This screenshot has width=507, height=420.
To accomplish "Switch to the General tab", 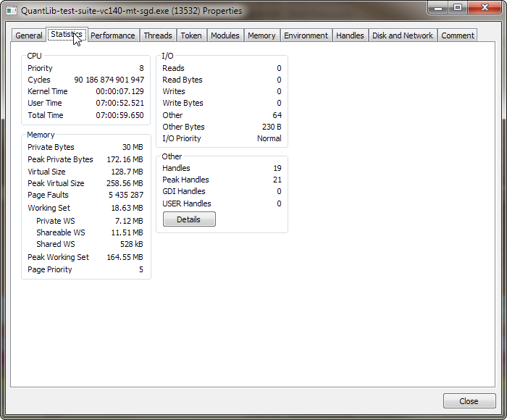I will point(29,35).
